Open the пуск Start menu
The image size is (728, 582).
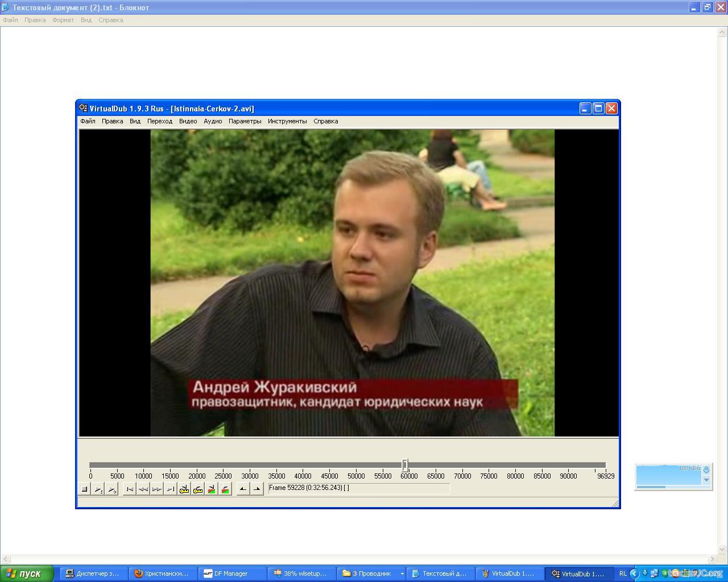27,573
